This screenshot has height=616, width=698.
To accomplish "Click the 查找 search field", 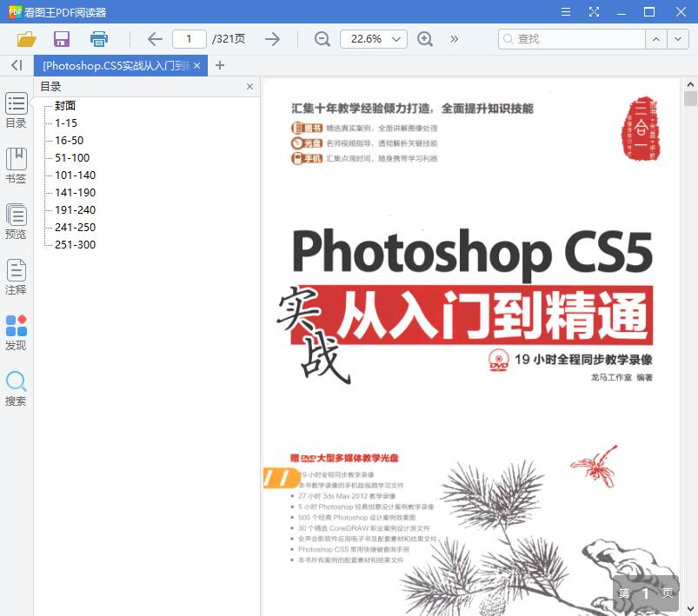I will [x=572, y=39].
